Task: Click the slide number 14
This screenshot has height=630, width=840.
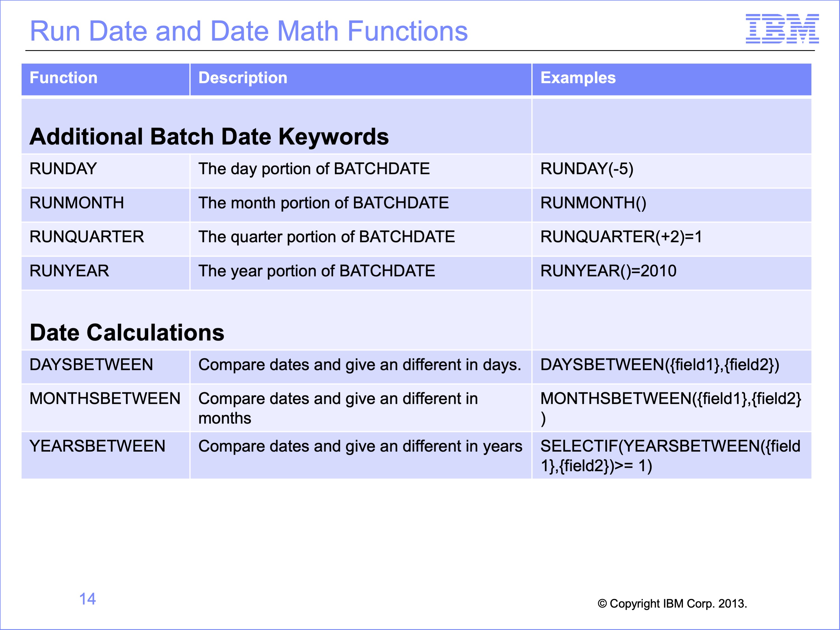Action: tap(87, 599)
